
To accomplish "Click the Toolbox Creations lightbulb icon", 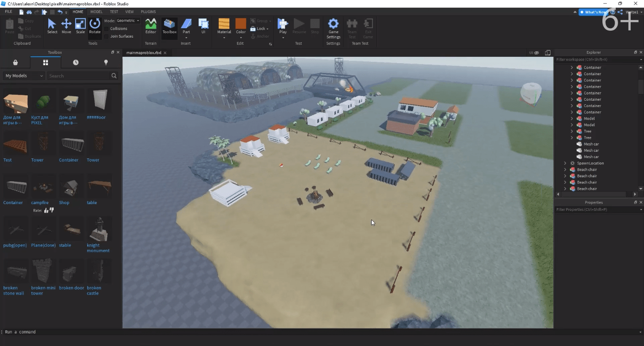I will pos(106,63).
